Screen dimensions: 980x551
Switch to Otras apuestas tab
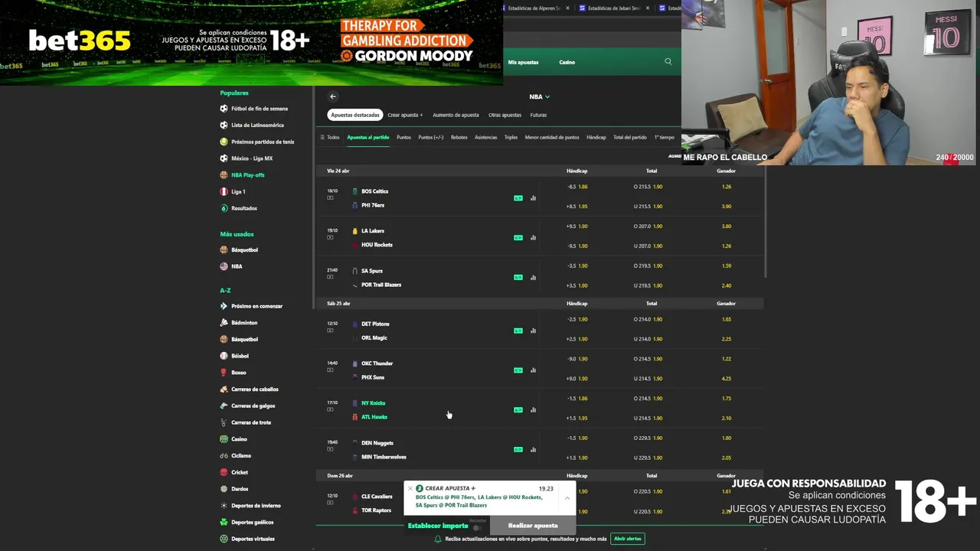[x=505, y=115]
